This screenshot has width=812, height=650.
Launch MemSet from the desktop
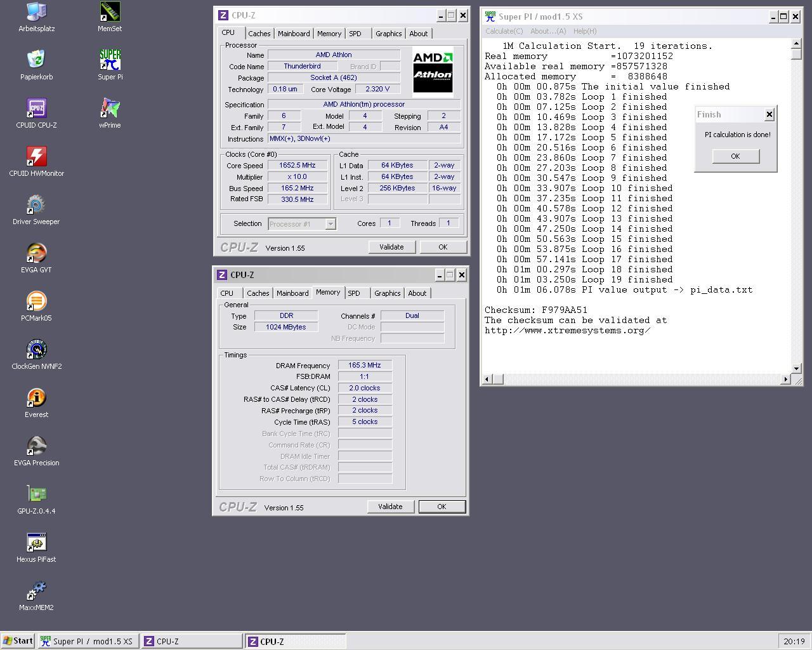click(110, 17)
